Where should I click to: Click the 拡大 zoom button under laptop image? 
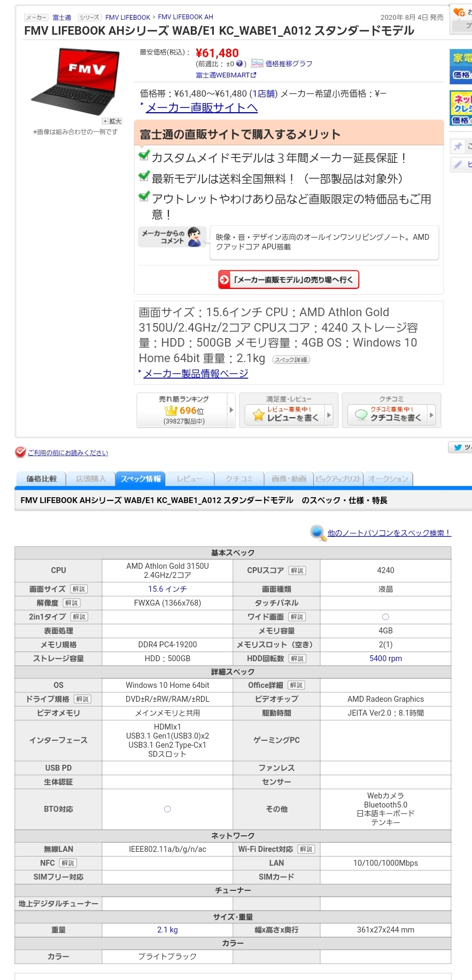point(113,121)
